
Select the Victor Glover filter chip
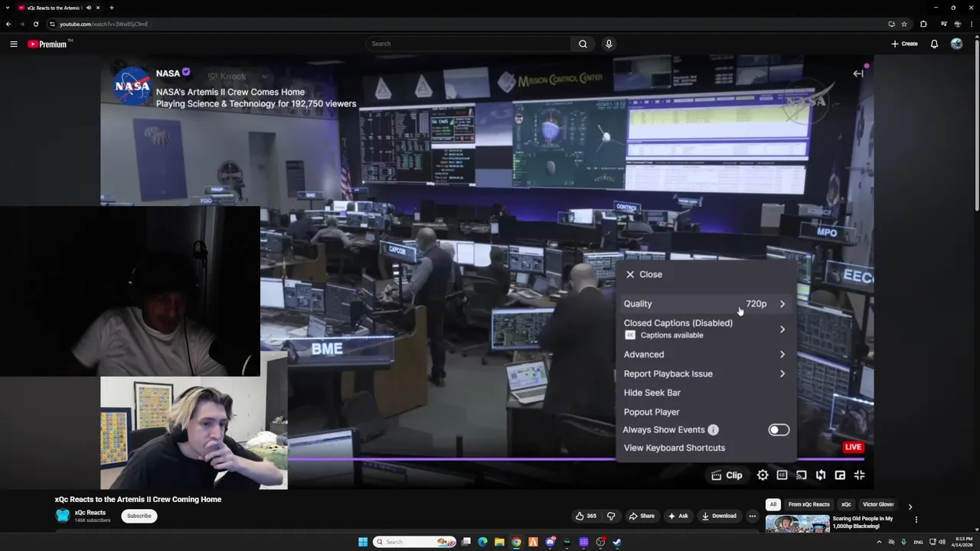(878, 504)
